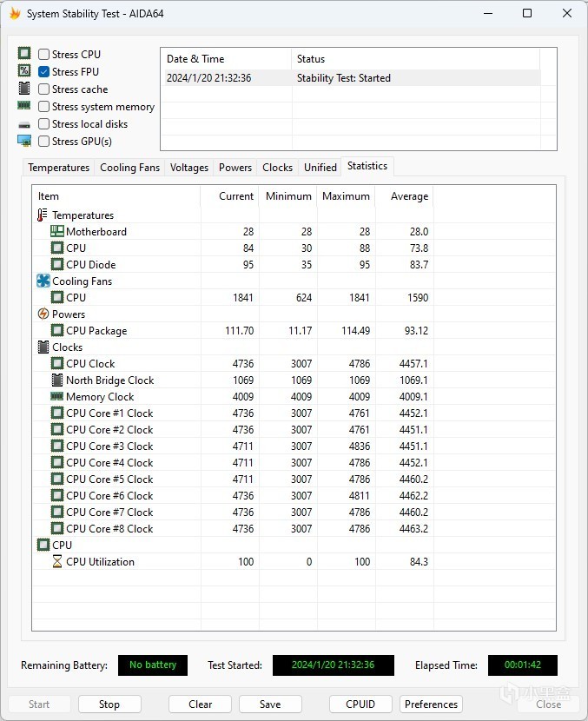This screenshot has width=588, height=721.
Task: Click the CPU Core #6 Clock icon
Action: click(57, 496)
